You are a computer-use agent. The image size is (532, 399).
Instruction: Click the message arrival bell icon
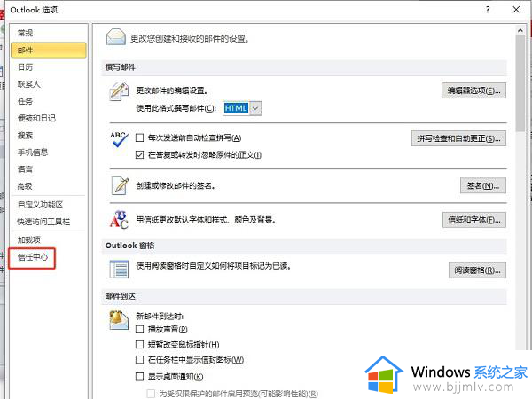pyautogui.click(x=119, y=320)
